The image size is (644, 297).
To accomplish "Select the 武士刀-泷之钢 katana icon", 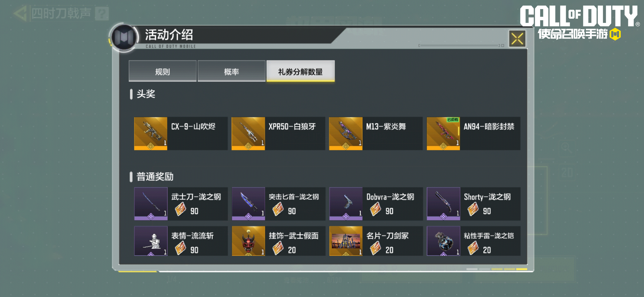I will pyautogui.click(x=151, y=204).
